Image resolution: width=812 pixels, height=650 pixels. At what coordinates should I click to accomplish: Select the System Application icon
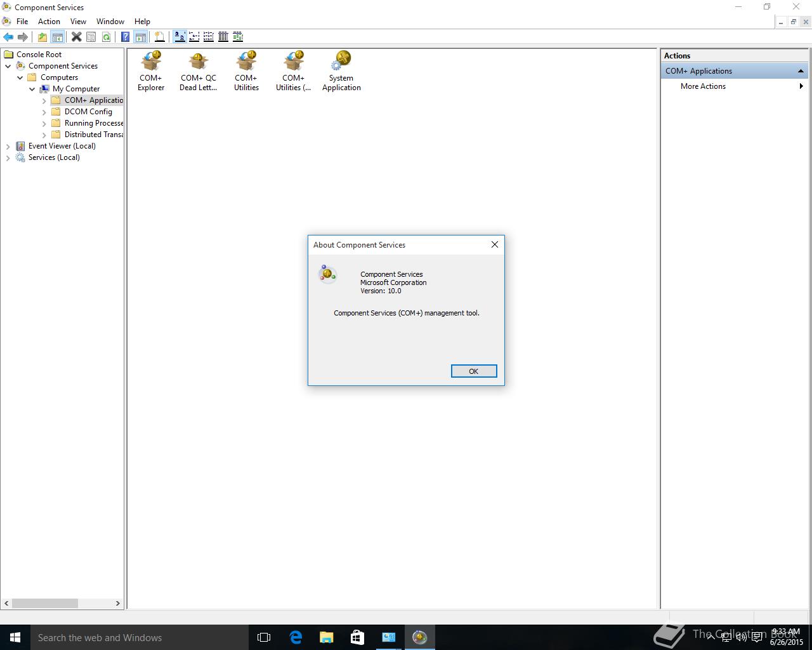pos(341,71)
